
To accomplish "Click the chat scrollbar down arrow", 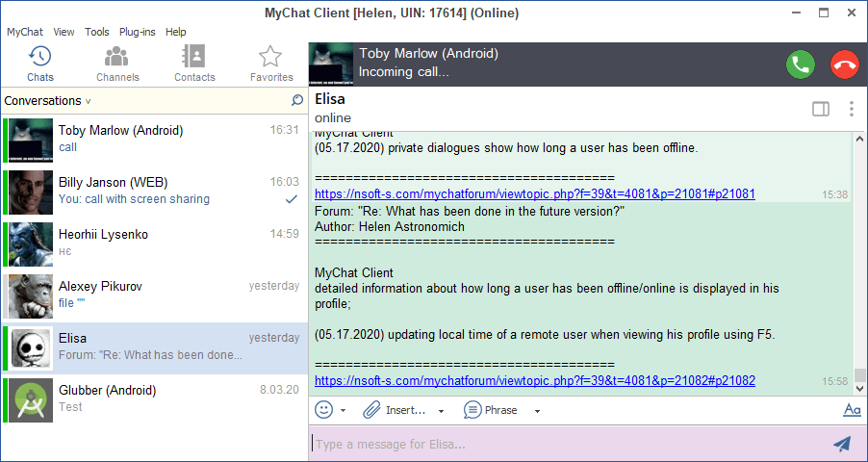I will [859, 389].
